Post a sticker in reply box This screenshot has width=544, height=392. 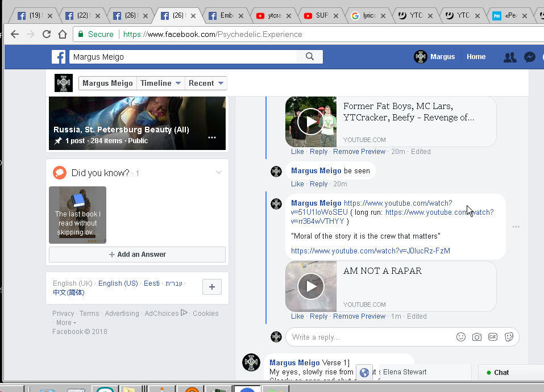tap(509, 337)
